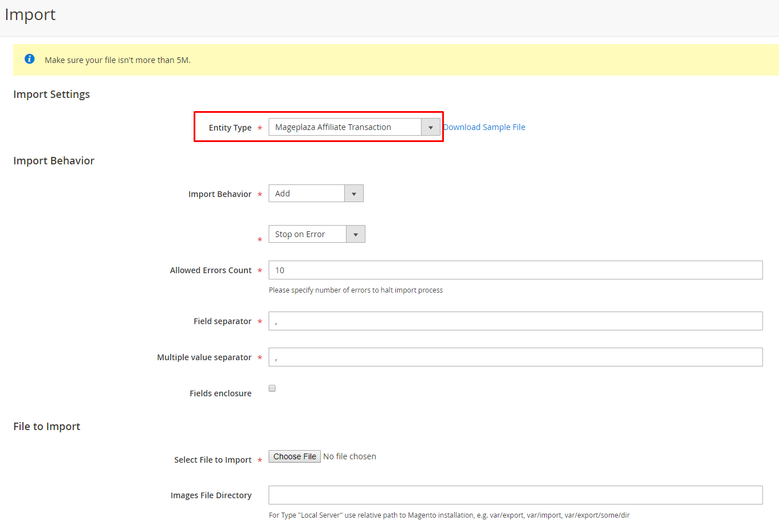This screenshot has height=532, width=779.
Task: Click the 'Field separator' label
Action: coord(222,321)
